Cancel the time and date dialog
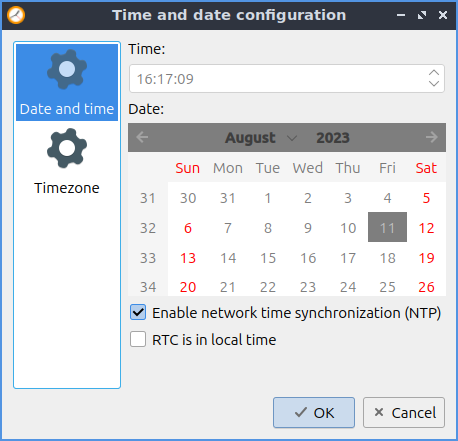This screenshot has height=441, width=458. click(404, 413)
